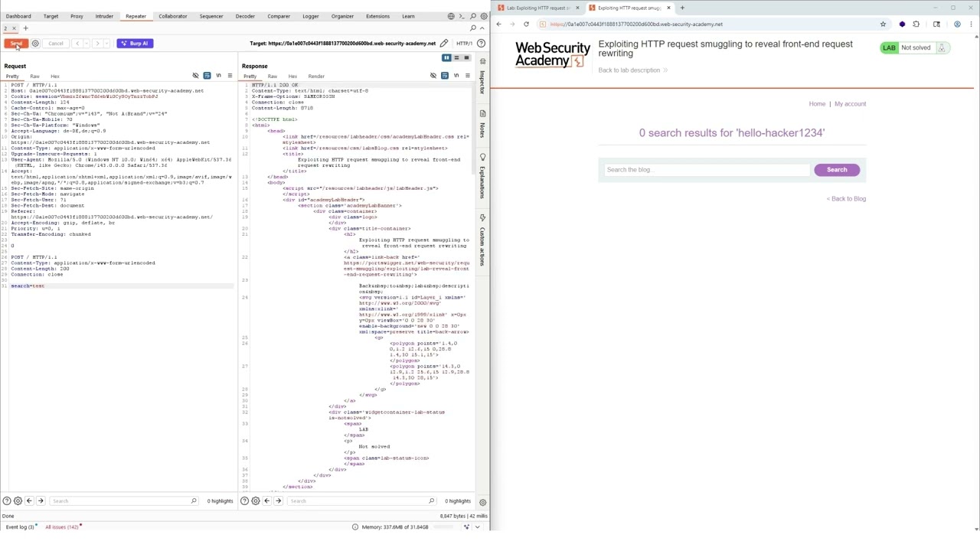Select combined tabbed layout view
Screen dimensions: 980x551
tap(466, 58)
